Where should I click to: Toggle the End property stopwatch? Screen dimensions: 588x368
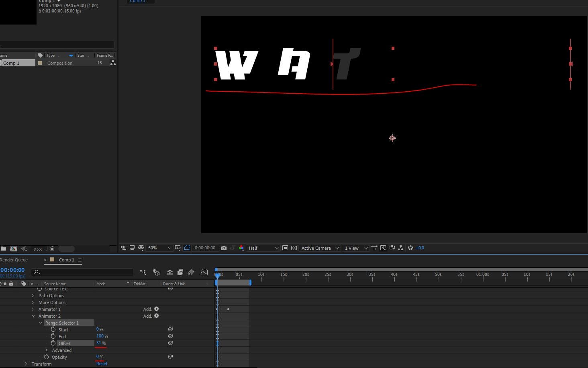point(53,336)
